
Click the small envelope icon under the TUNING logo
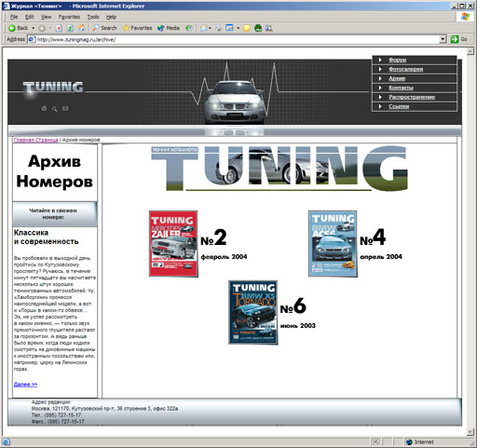tap(65, 109)
